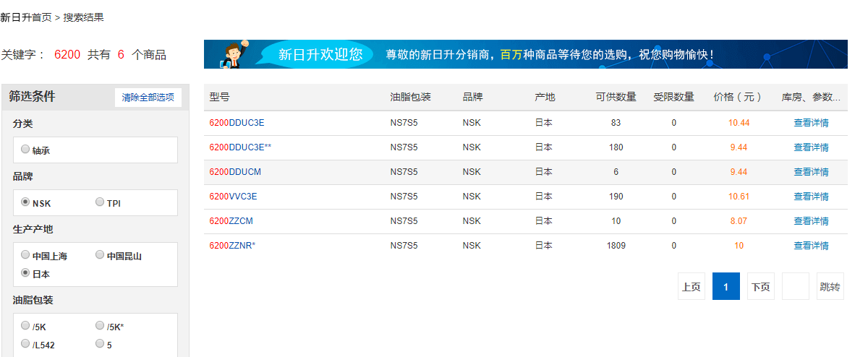Screen dimensions: 868x357
Task: Select the /L542 grease packaging option
Action: tap(25, 344)
